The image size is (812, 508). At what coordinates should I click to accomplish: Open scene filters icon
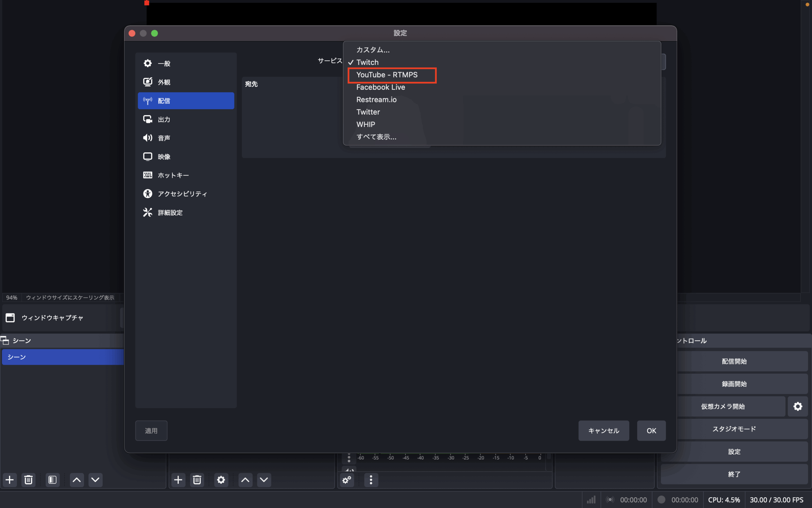(53, 480)
